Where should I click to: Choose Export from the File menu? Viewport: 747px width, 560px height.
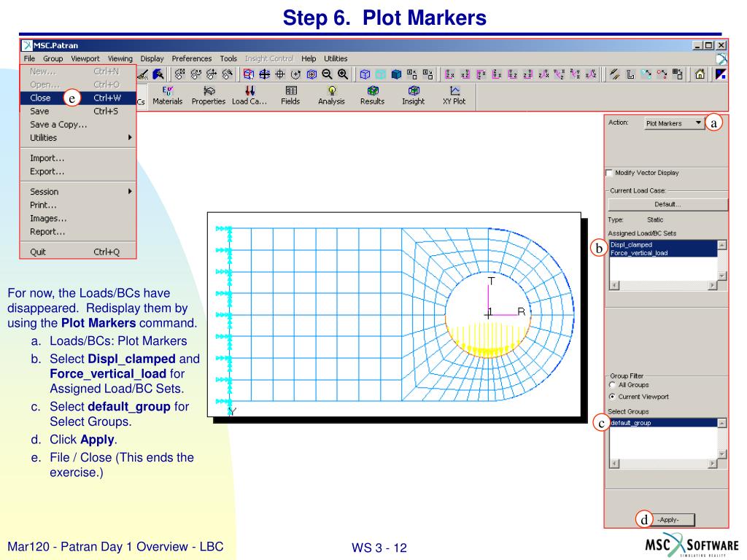[x=77, y=171]
